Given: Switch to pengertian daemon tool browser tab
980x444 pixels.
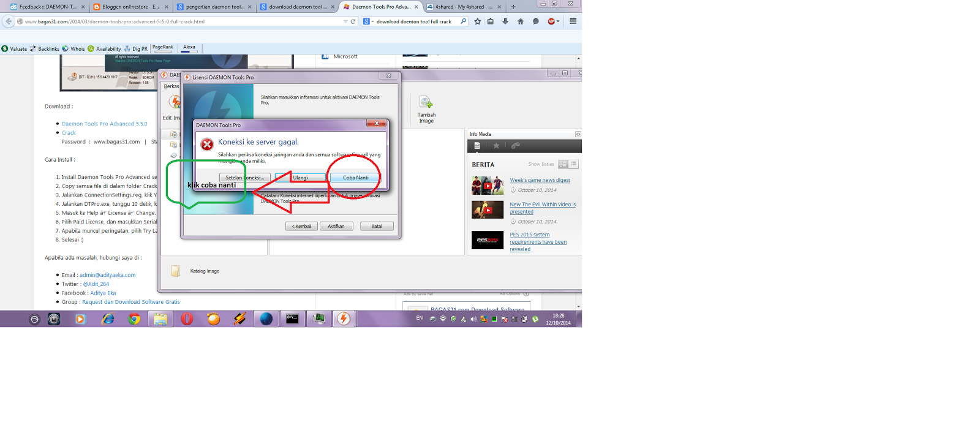Looking at the screenshot, I should [214, 7].
